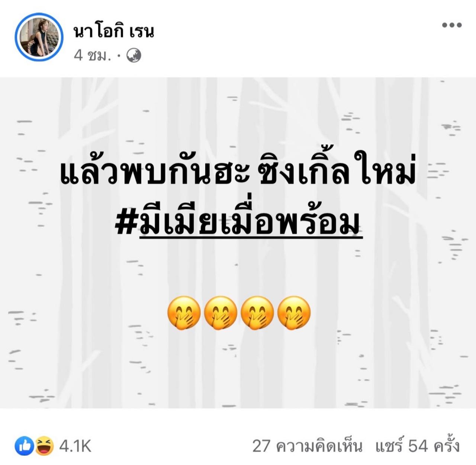Click the gray forest post background
The height and width of the screenshot is (465, 476).
(x=238, y=372)
